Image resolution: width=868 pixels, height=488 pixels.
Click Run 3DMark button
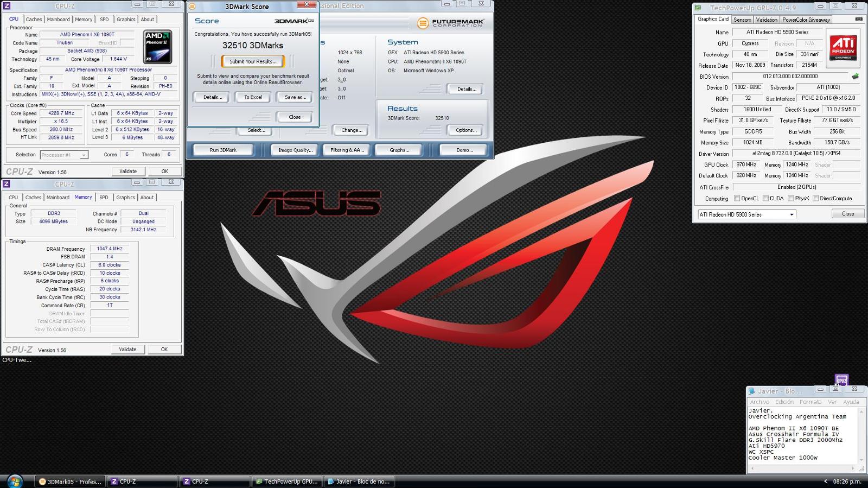tap(223, 150)
